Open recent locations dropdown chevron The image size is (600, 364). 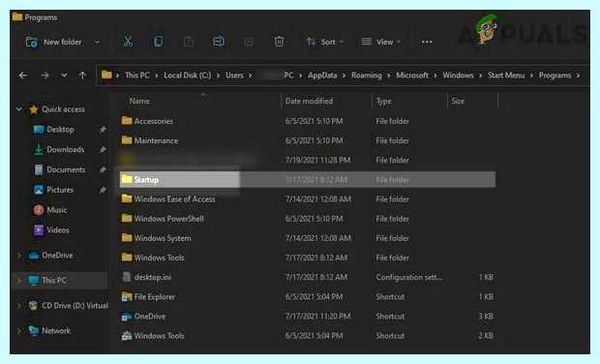(64, 75)
